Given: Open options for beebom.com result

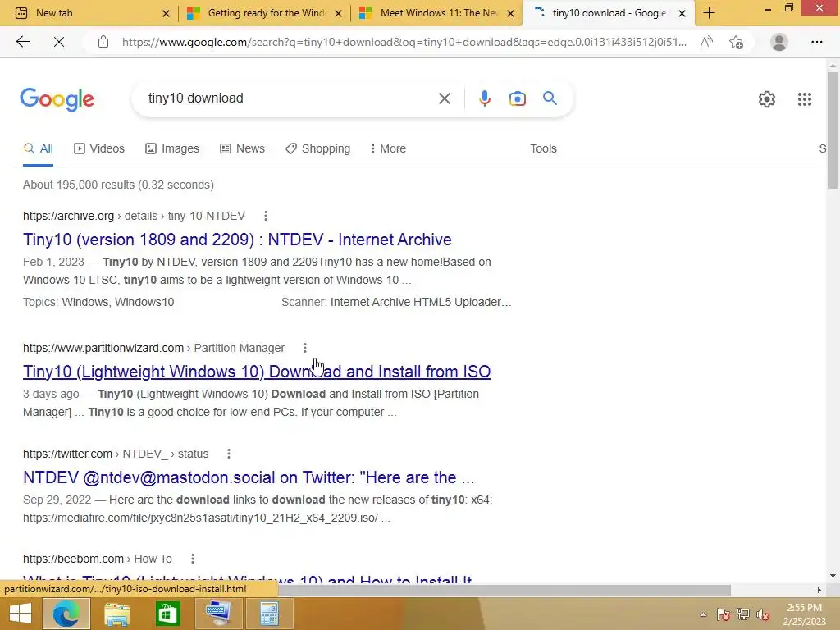Looking at the screenshot, I should (x=192, y=559).
